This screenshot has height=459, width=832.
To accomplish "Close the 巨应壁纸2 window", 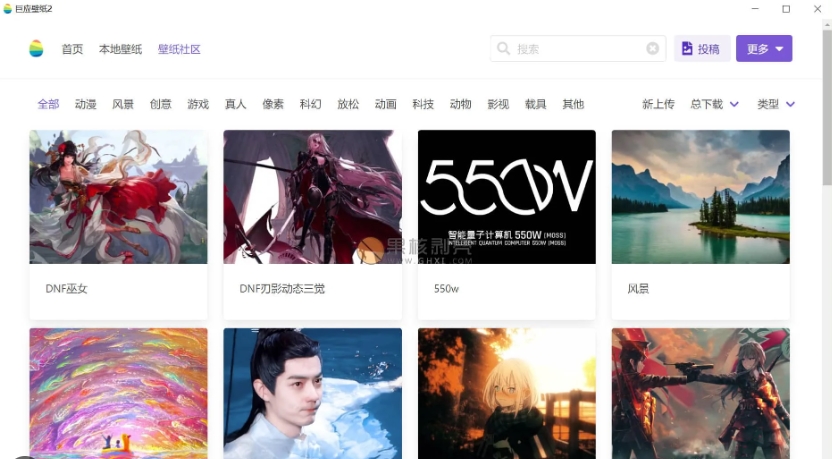I will [818, 9].
